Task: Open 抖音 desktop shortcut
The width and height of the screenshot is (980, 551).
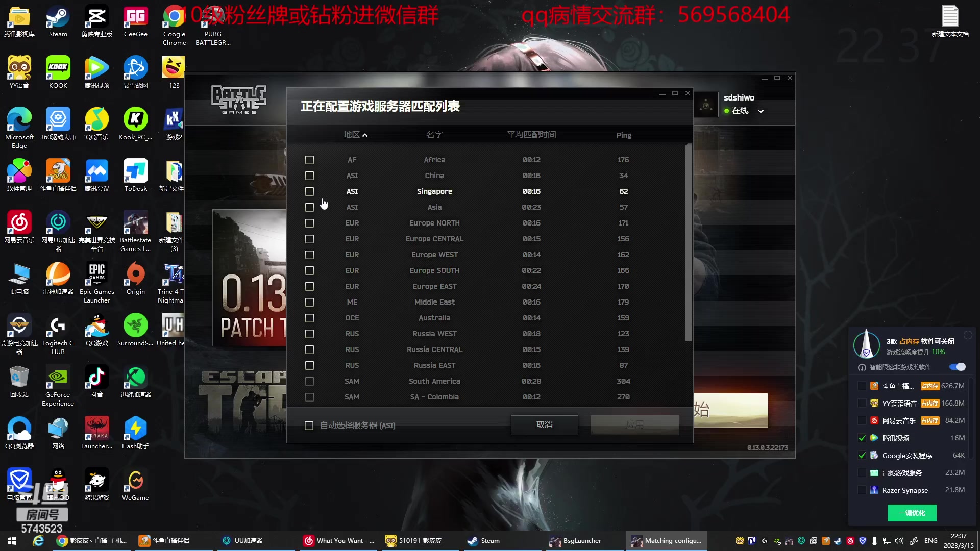Action: [96, 382]
